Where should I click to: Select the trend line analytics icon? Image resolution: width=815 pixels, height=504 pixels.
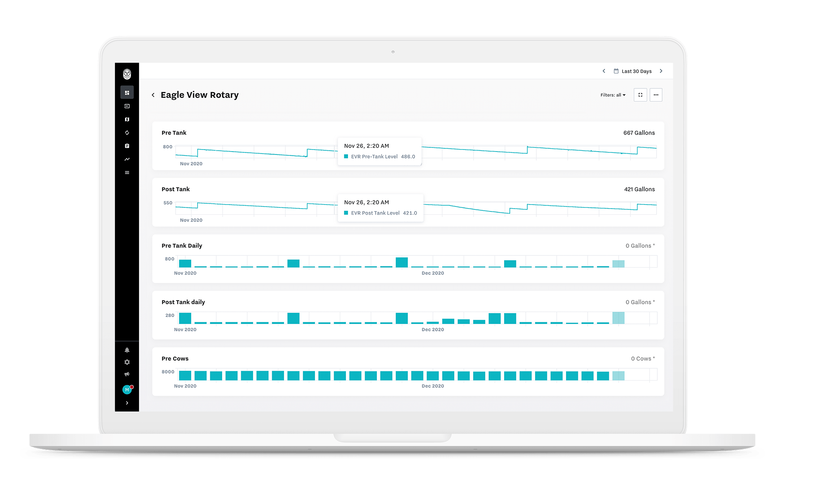pos(127,159)
